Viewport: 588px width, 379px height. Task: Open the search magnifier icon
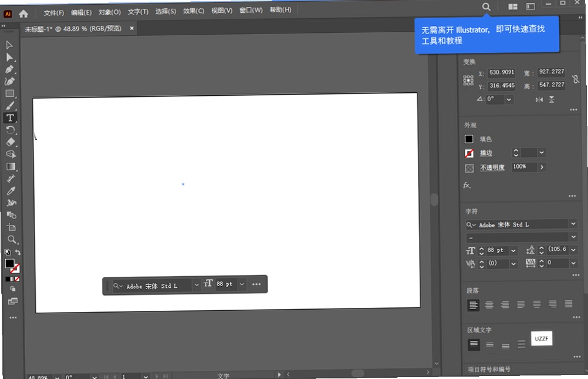pyautogui.click(x=486, y=7)
